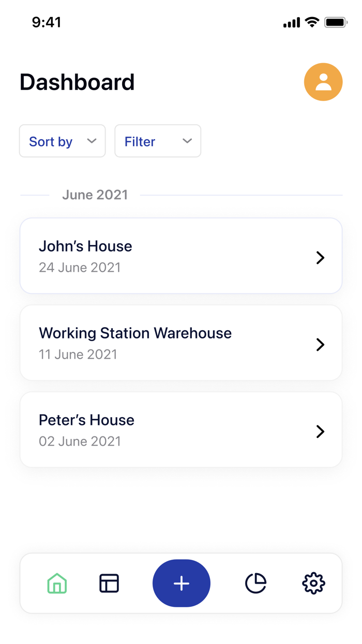Open the settings gear icon
This screenshot has height=644, width=362.
[313, 583]
